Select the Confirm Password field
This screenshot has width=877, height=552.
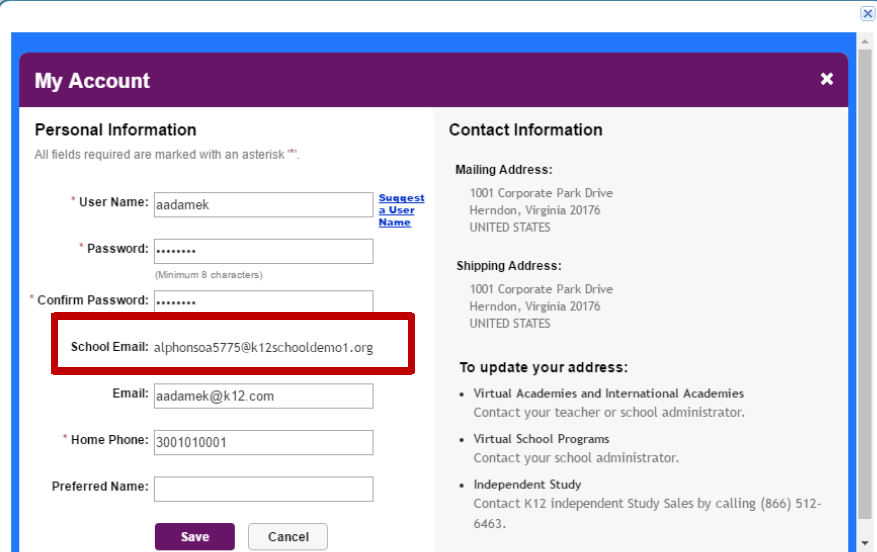point(263,302)
